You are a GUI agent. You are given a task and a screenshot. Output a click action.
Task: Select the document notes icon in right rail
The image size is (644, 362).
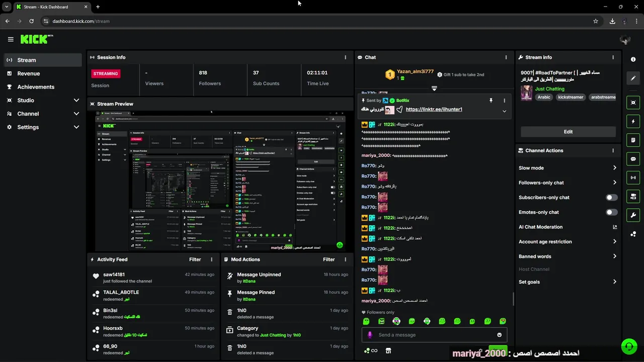tap(633, 140)
